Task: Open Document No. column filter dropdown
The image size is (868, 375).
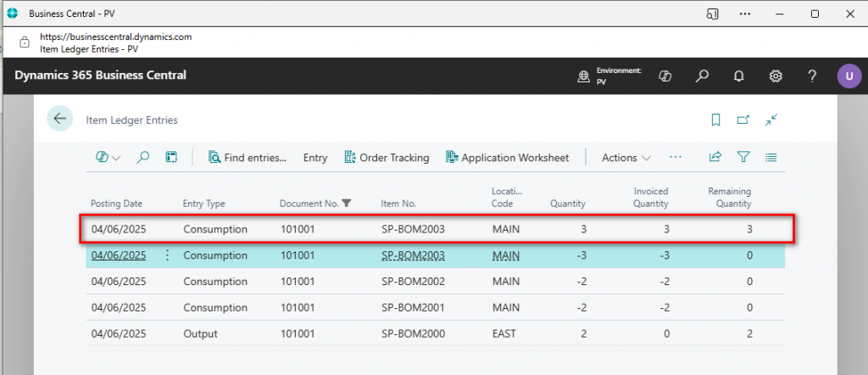Action: click(346, 204)
